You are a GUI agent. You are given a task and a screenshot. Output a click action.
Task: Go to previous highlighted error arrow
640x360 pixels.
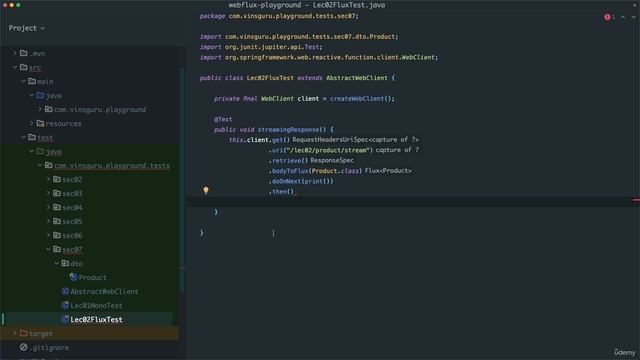pyautogui.click(x=623, y=17)
